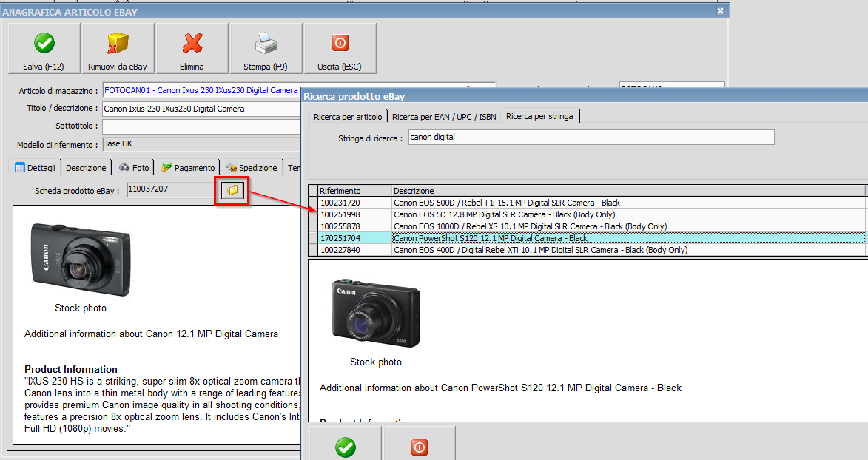Click Scheda prodotto eBay field 110037207
The height and width of the screenshot is (460, 868).
point(171,189)
